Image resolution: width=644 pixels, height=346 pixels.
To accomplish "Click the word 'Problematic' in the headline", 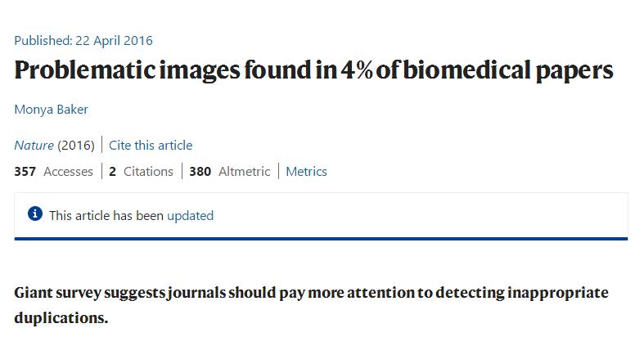I will click(x=84, y=70).
